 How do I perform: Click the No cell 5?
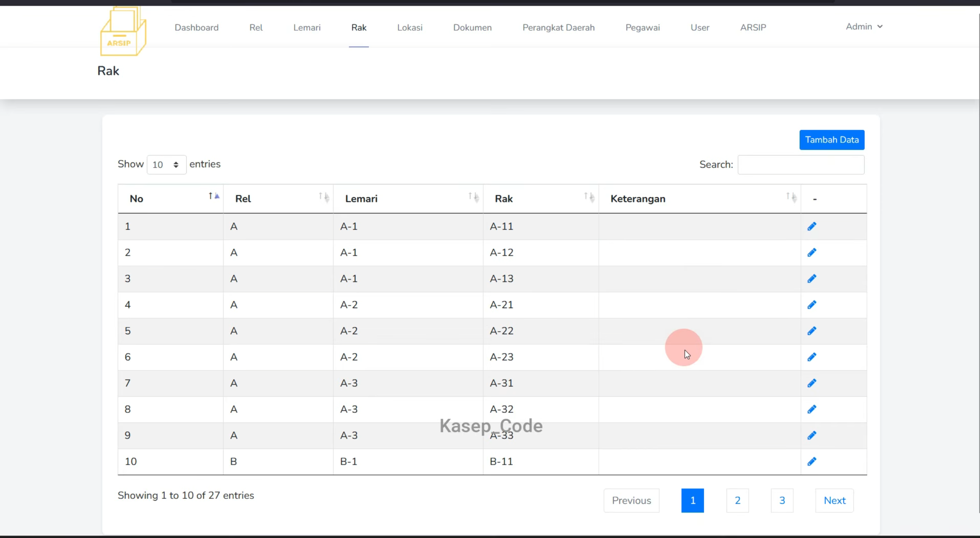pos(171,331)
